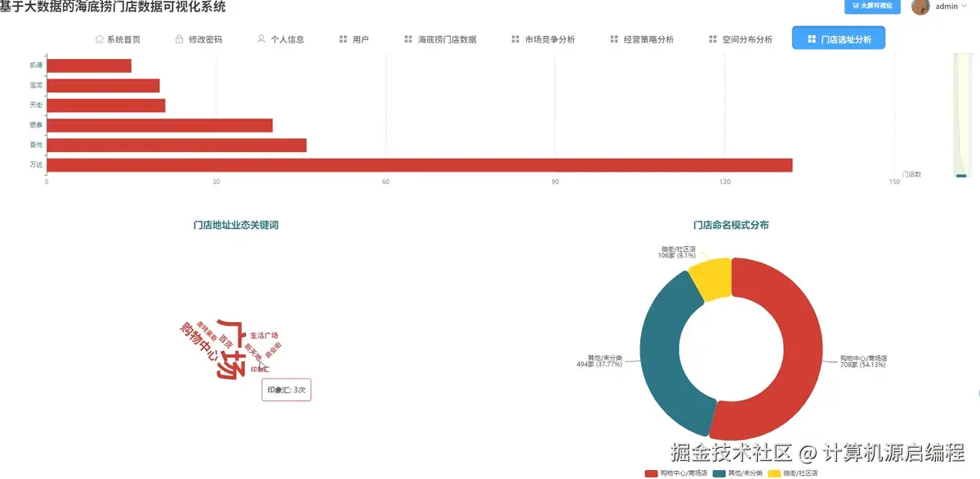
Task: Click word 百货 in word cloud
Action: [x=225, y=340]
